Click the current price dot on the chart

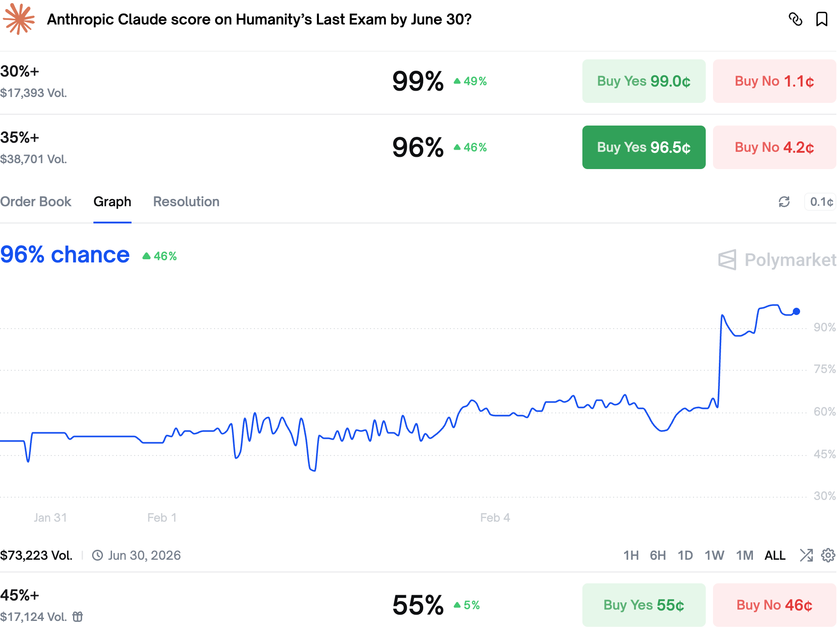[x=796, y=311]
